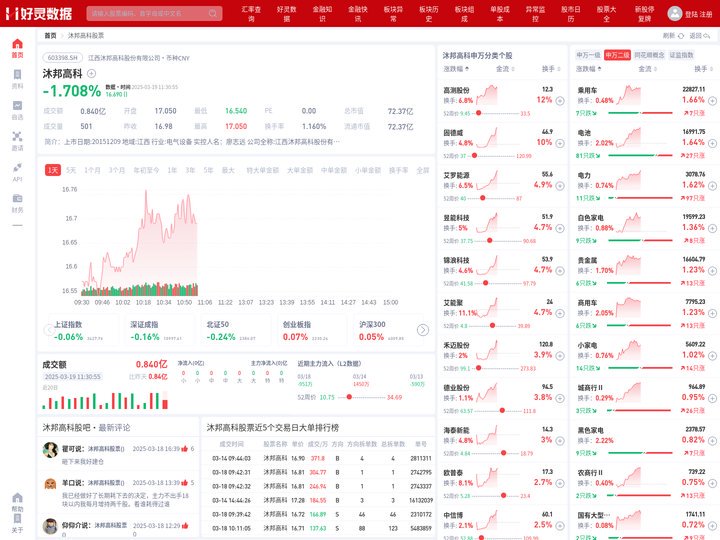The height and width of the screenshot is (540, 720).
Task: Switch to 证监指数 tab
Action: pos(681,55)
